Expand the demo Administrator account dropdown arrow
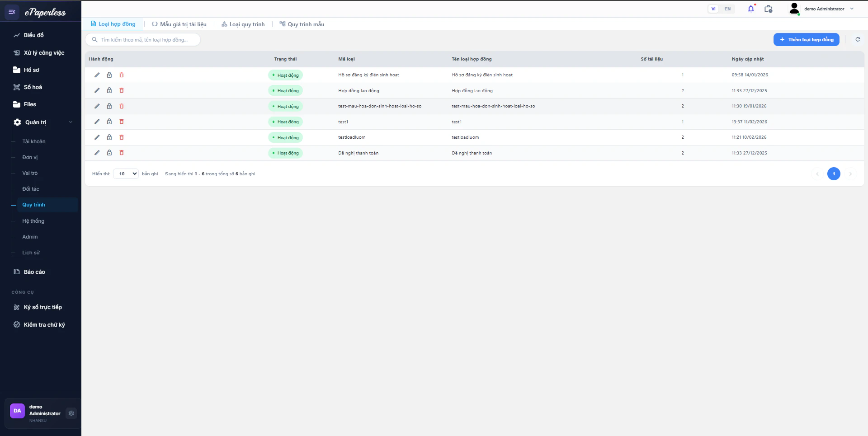Image resolution: width=868 pixels, height=436 pixels. pos(852,9)
